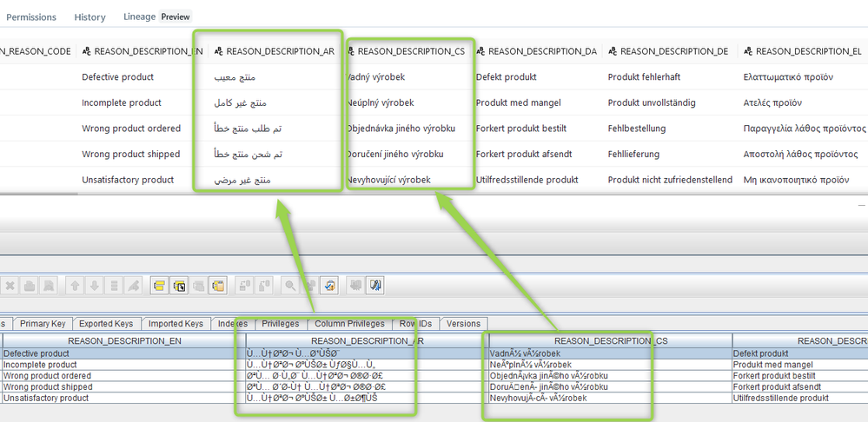Open the Lineage Preview tab
Screen dimensions: 868x422
pyautogui.click(x=156, y=16)
